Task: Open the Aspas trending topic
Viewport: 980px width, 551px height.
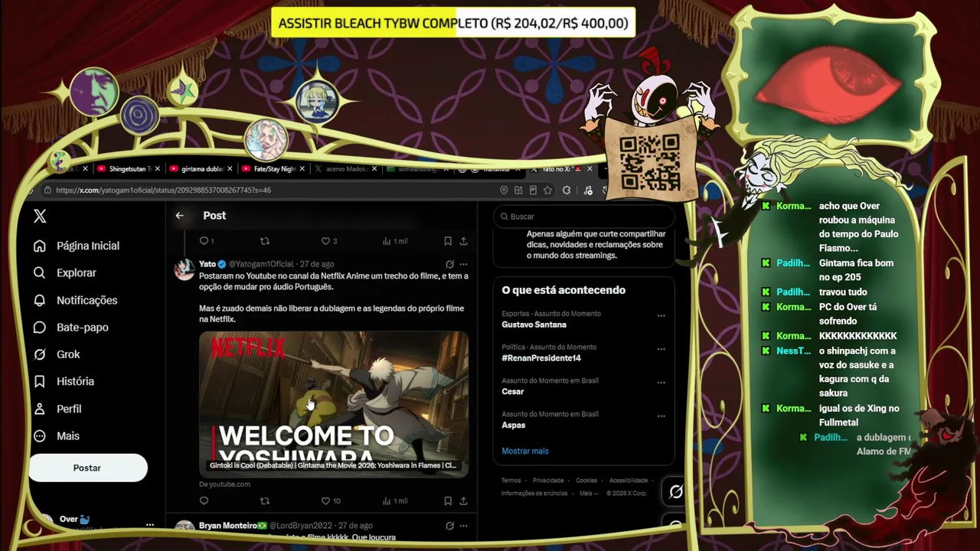Action: [514, 425]
